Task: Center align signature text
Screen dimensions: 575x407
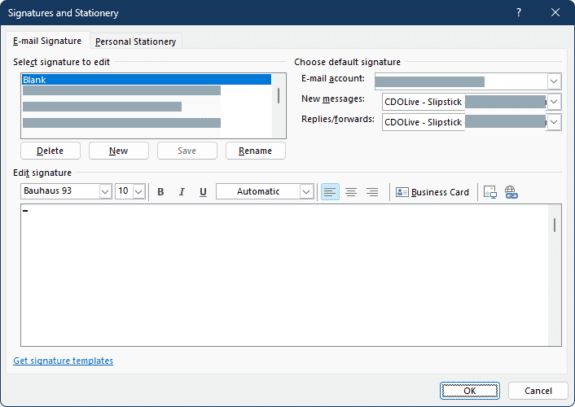Action: (351, 192)
